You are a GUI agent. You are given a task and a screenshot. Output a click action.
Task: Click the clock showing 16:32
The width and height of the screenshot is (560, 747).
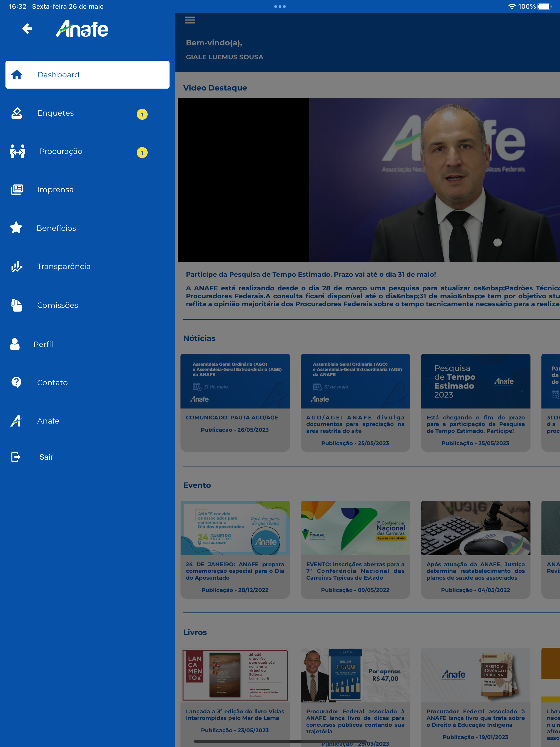(17, 6)
